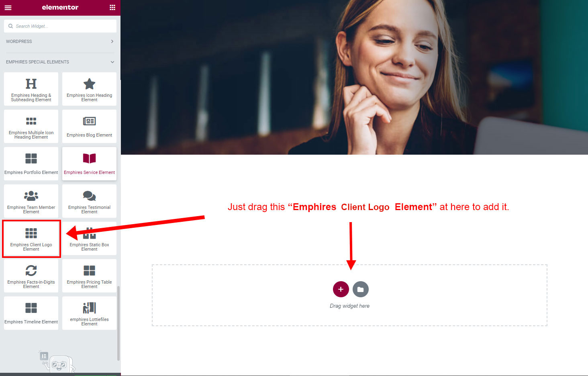Expand the WORDPRESS widget category

click(x=60, y=41)
